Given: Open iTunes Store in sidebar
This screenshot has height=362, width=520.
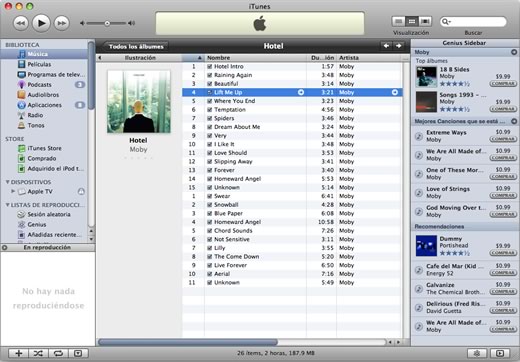Looking at the screenshot, I should coord(44,148).
